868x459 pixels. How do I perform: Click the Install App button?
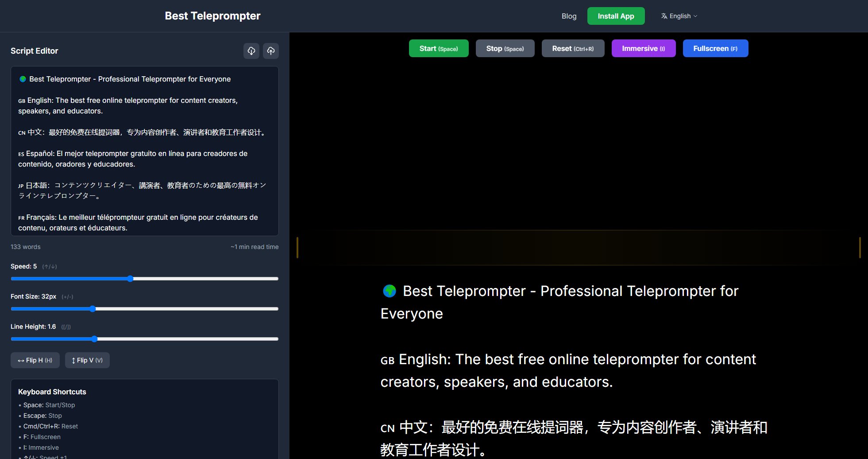pyautogui.click(x=616, y=16)
